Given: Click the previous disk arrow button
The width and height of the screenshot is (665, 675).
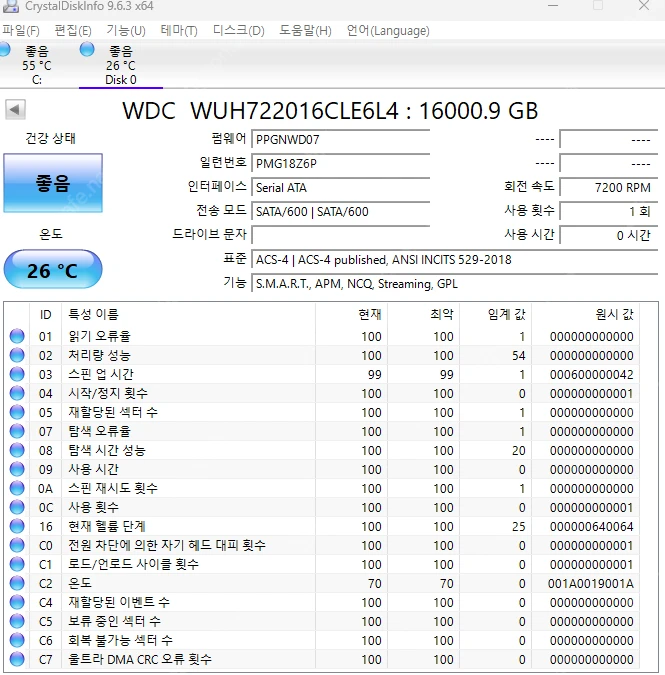Looking at the screenshot, I should coord(15,109).
